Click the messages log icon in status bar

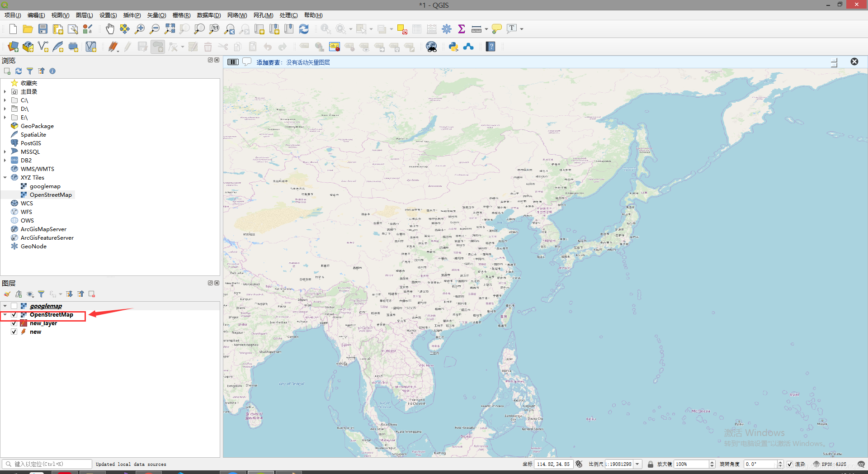[x=861, y=464]
